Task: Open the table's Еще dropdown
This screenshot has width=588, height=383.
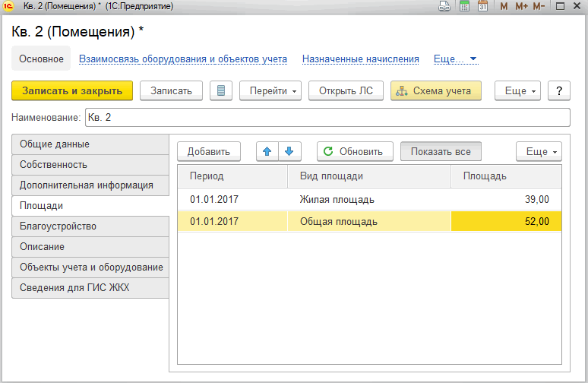Action: [539, 151]
